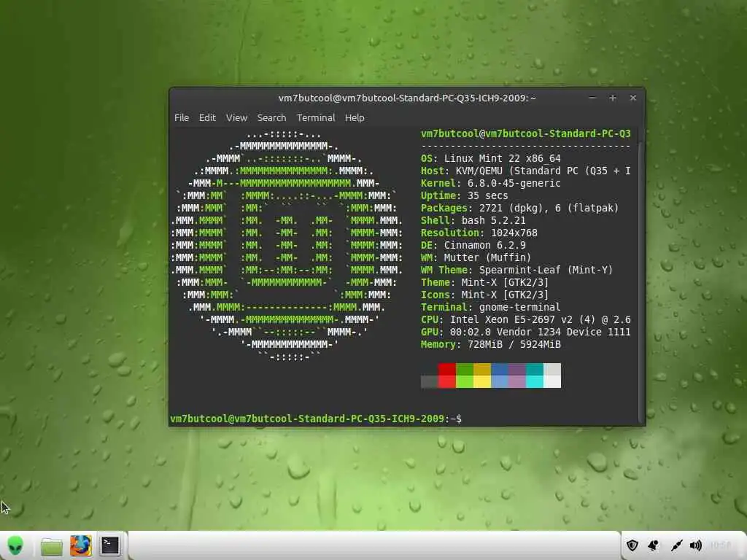Image resolution: width=747 pixels, height=560 pixels.
Task: Click the "OS: Linux Mint 22 x86_64" line
Action: [x=491, y=158]
